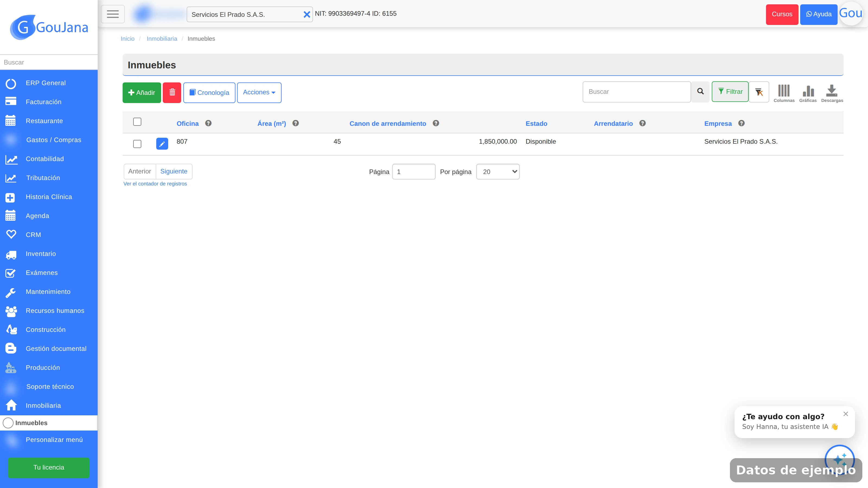Click the Página number input field
Screen dimensions: 868x488
(x=414, y=172)
